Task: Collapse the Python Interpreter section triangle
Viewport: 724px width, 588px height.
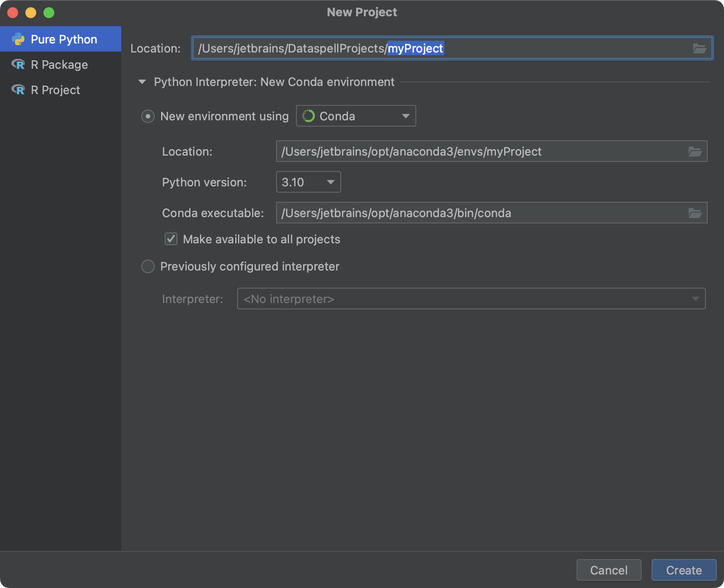Action: point(142,82)
